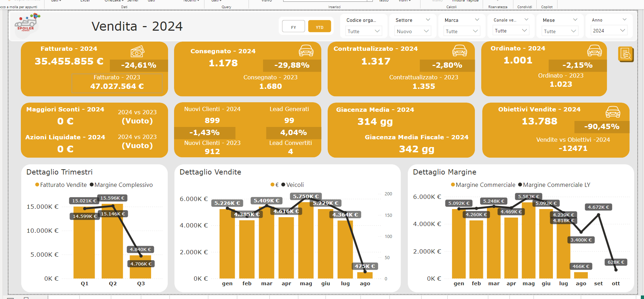The height and width of the screenshot is (299, 644).
Task: Click the money icon in the Fatturato card
Action: 137,52
